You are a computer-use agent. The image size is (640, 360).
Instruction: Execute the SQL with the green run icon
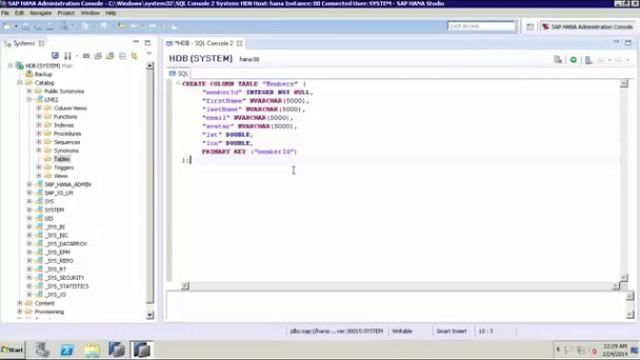point(573,60)
